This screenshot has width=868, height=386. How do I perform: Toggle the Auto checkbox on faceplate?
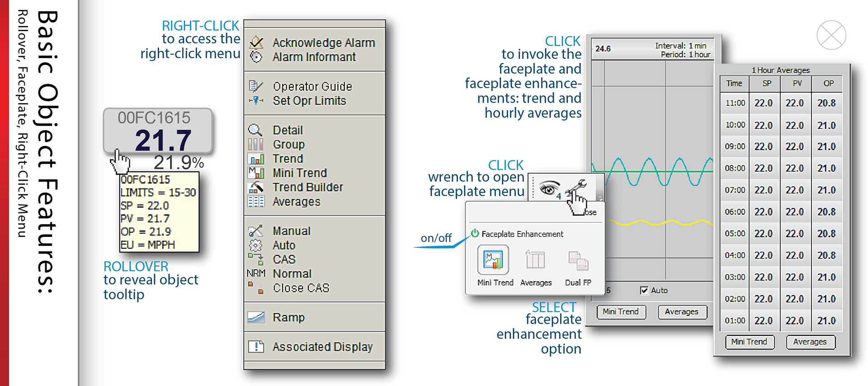point(644,290)
